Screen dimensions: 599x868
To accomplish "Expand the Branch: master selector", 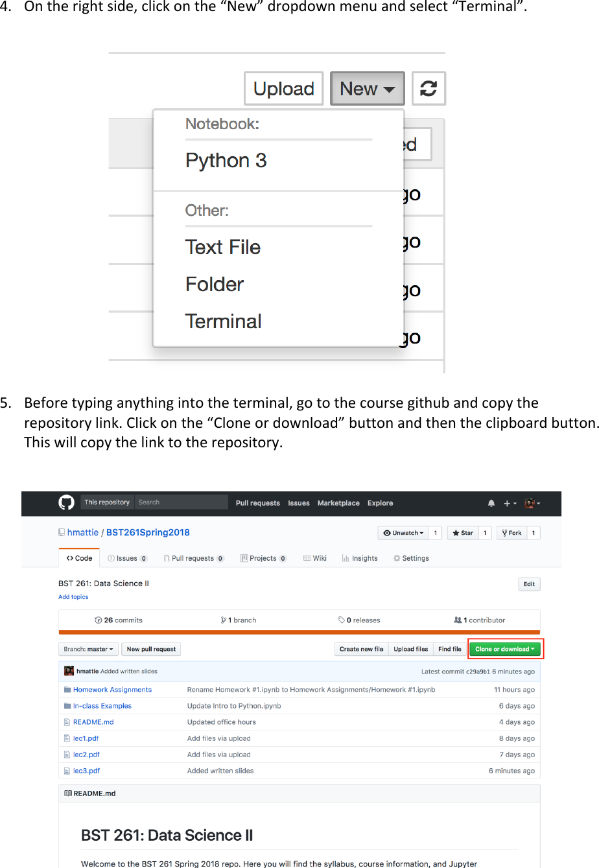I will [88, 649].
